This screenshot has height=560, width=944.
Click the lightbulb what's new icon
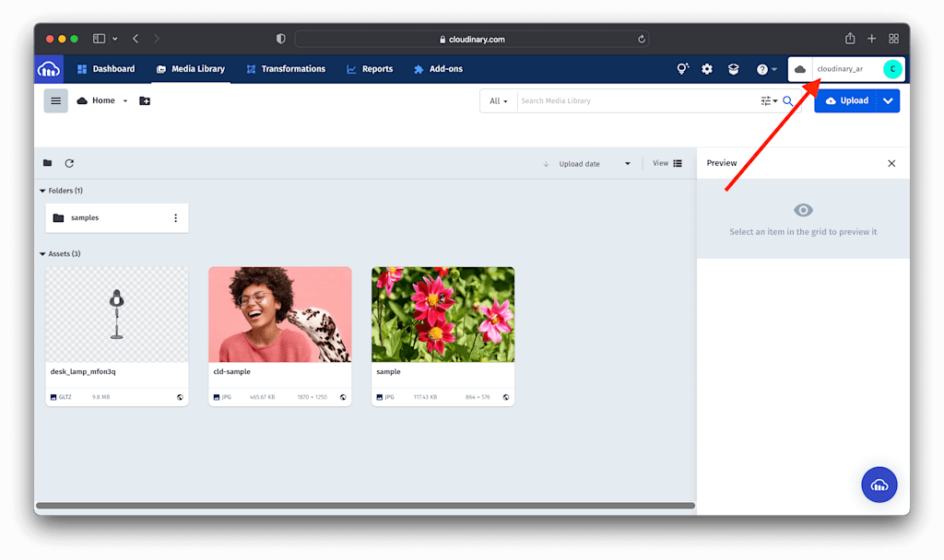pos(682,69)
